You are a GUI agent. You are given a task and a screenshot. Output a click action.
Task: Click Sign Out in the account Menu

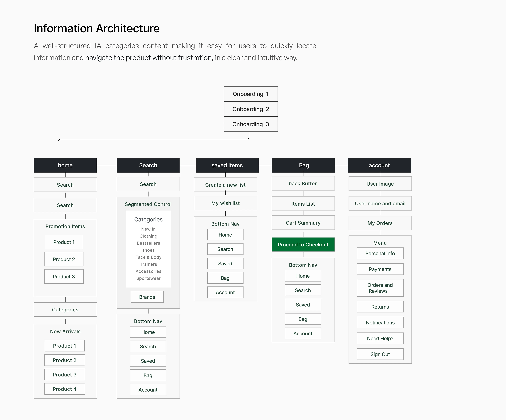[x=380, y=354]
